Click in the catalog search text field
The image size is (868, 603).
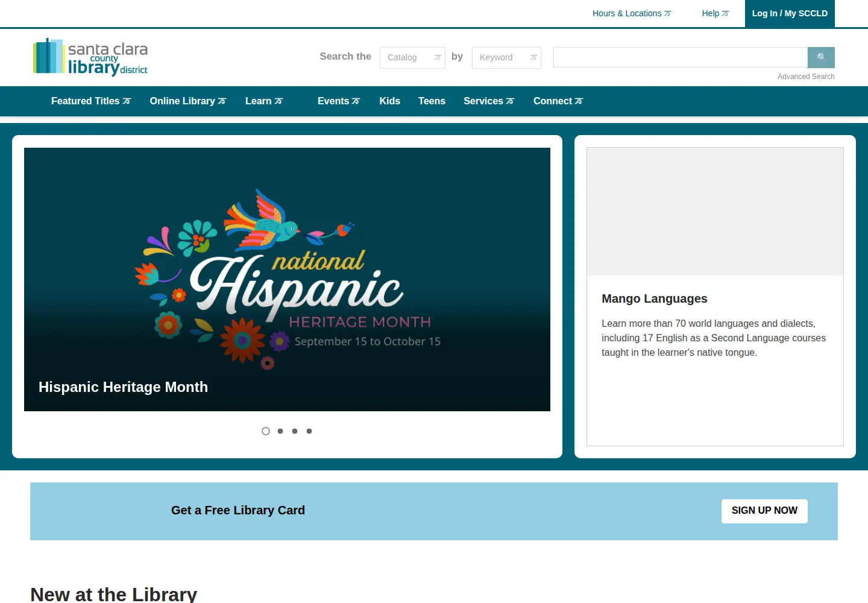[x=681, y=57]
